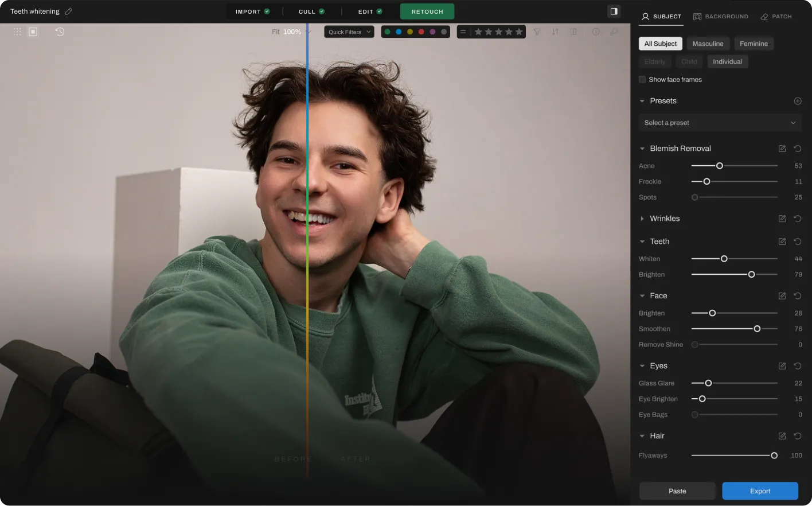812x506 pixels.
Task: Switch to grid view icon
Action: pos(17,32)
